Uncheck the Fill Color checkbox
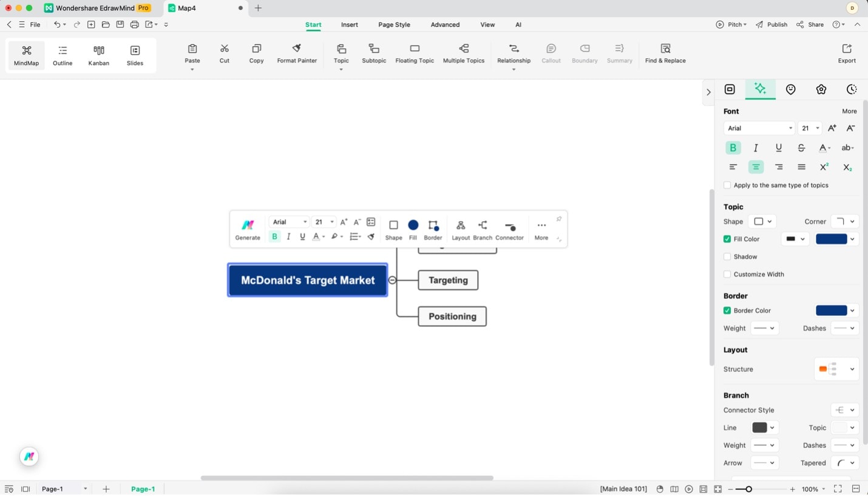This screenshot has height=497, width=868. point(727,239)
